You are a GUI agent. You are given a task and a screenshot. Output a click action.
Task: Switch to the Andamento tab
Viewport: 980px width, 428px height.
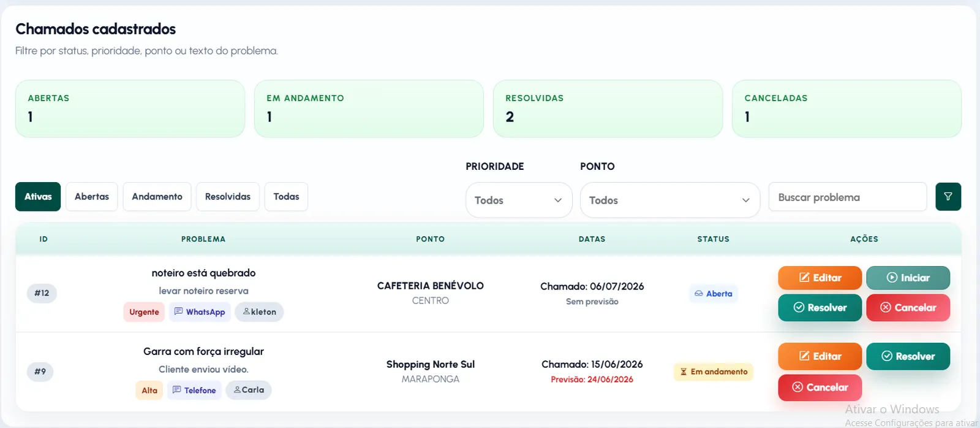[x=157, y=197]
